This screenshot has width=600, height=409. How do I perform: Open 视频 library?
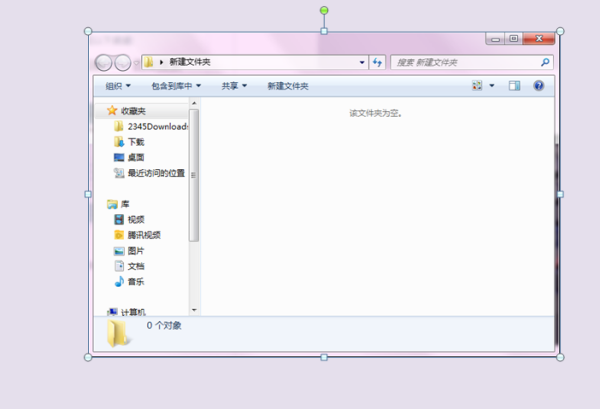[136, 220]
